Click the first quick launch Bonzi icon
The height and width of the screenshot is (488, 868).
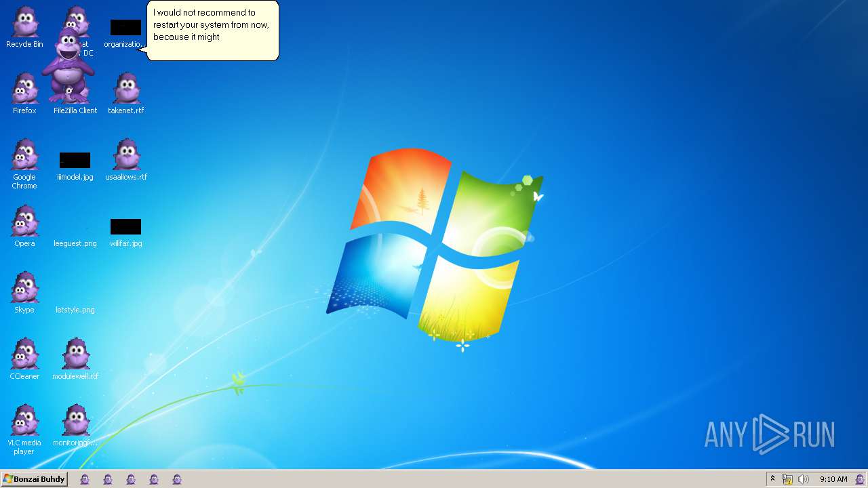coord(85,479)
